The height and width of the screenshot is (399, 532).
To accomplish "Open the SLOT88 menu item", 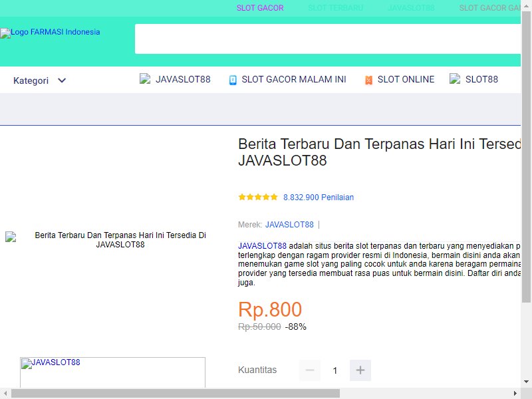I will (x=481, y=79).
